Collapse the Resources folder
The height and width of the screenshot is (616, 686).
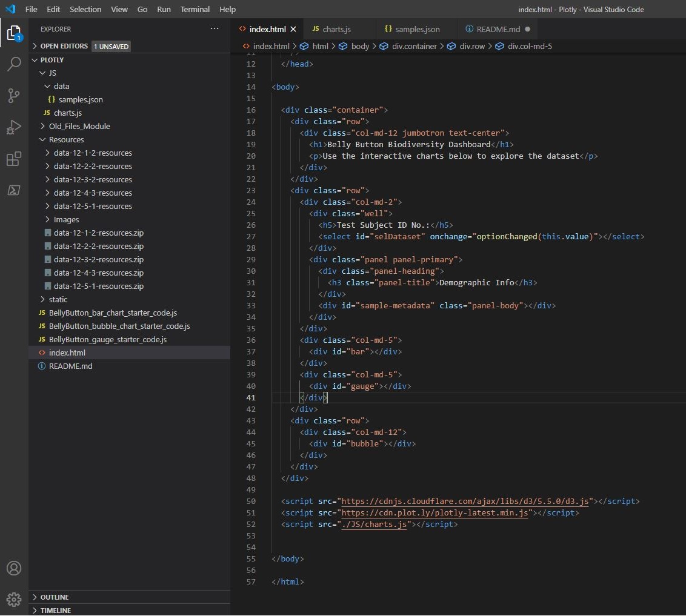[66, 139]
